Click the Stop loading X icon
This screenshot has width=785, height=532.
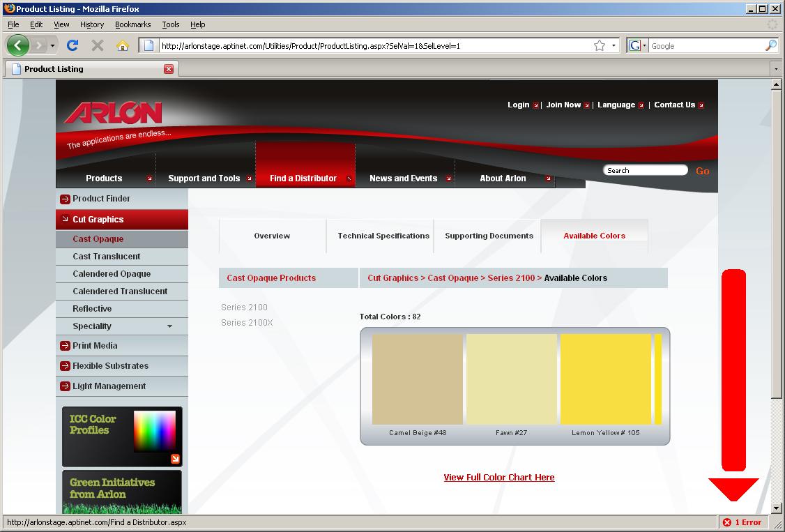(98, 45)
